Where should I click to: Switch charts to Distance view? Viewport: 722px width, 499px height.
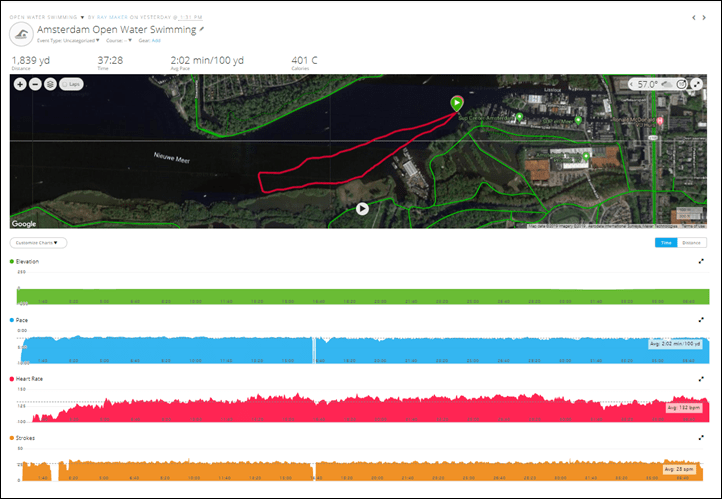tap(692, 243)
